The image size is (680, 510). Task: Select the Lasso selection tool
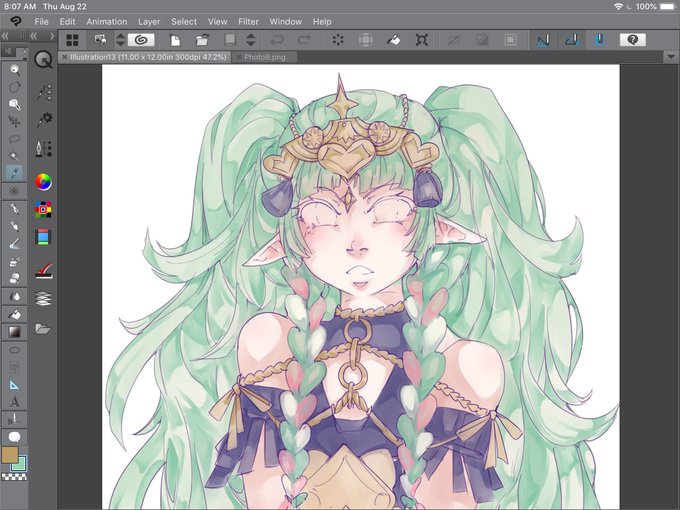coord(15,139)
